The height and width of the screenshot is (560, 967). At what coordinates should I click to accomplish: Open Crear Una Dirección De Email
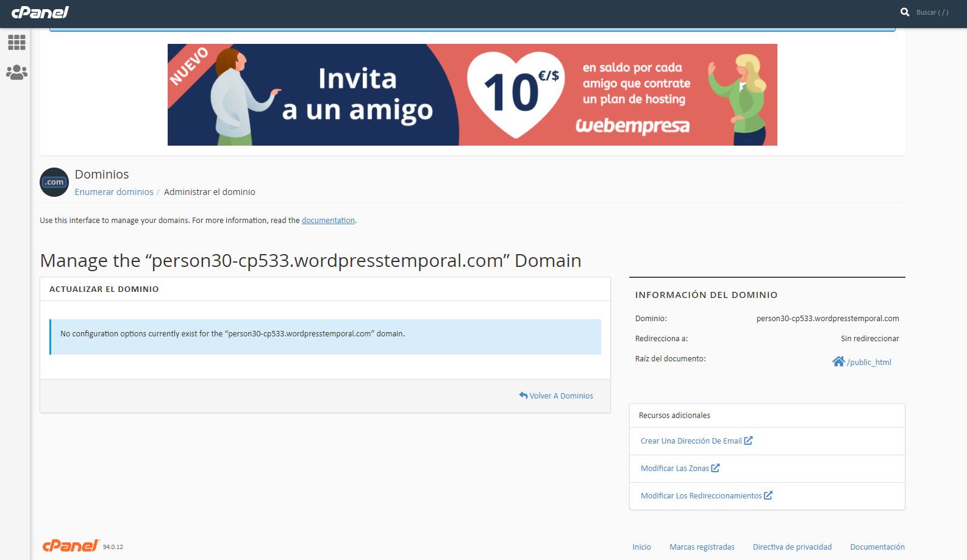coord(691,441)
